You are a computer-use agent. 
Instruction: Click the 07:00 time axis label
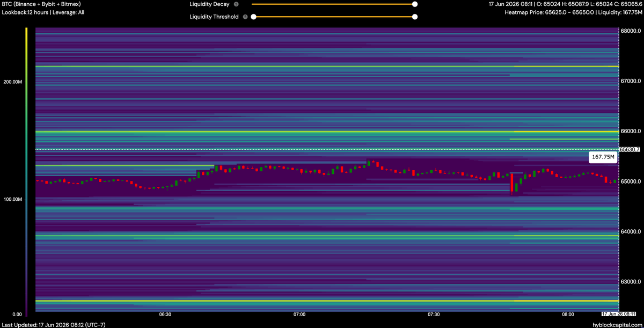[x=299, y=314]
